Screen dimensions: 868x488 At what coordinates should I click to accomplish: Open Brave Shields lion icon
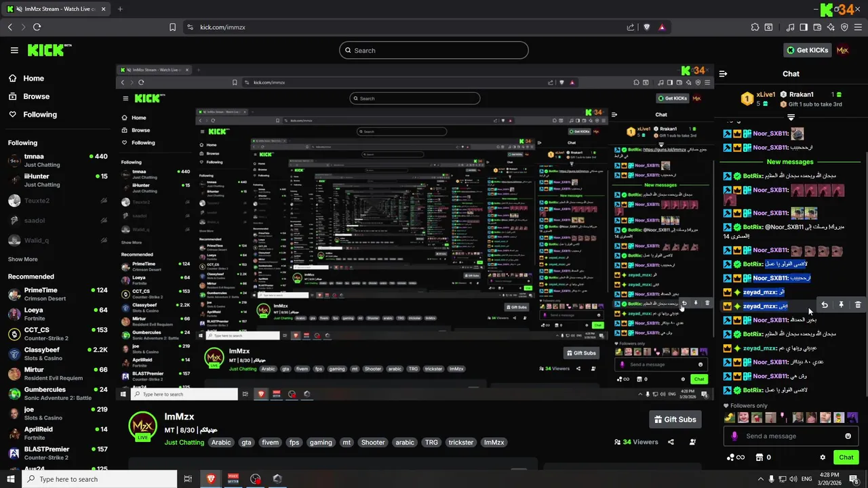[x=646, y=27]
